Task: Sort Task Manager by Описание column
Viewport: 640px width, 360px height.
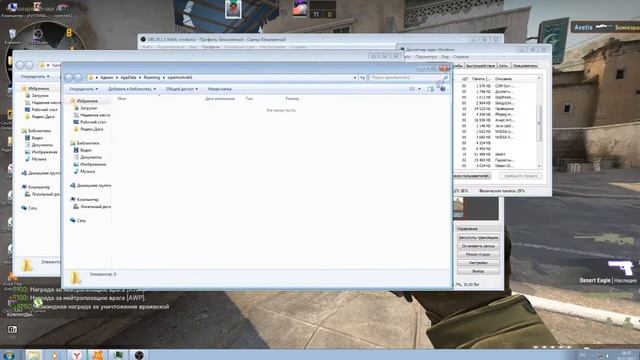Action: tap(503, 79)
